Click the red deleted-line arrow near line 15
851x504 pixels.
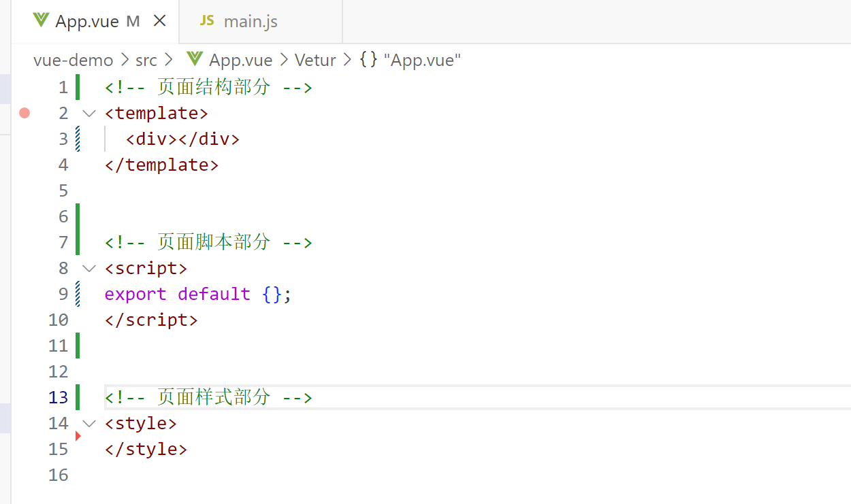click(x=78, y=435)
